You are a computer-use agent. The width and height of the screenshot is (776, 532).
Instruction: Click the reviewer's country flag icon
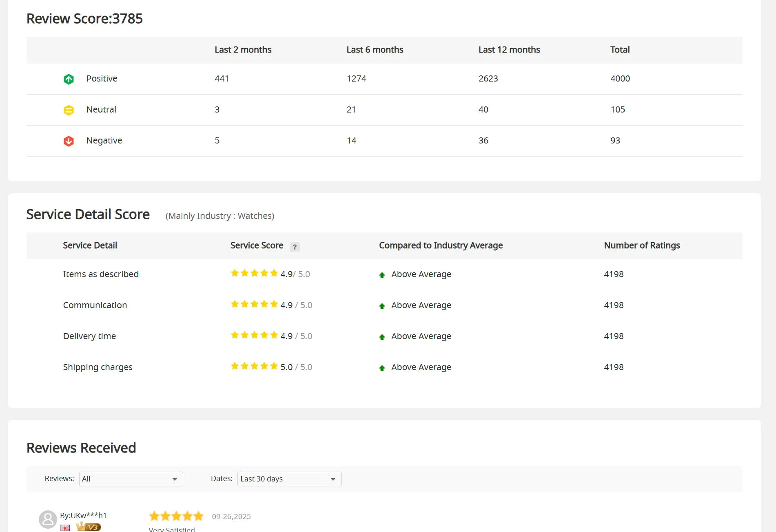pos(65,528)
